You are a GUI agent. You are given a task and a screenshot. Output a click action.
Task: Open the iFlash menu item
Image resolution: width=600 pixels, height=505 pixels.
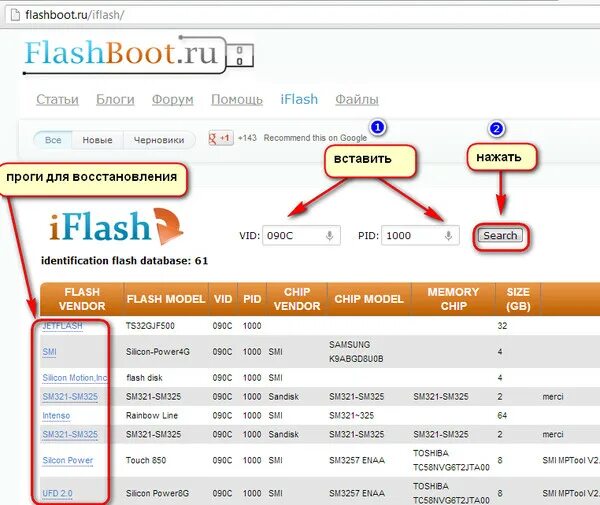click(x=299, y=99)
